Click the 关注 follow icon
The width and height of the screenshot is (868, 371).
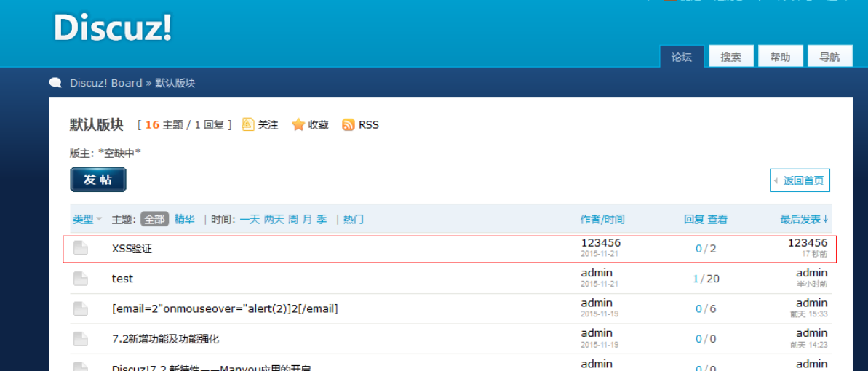pyautogui.click(x=248, y=124)
